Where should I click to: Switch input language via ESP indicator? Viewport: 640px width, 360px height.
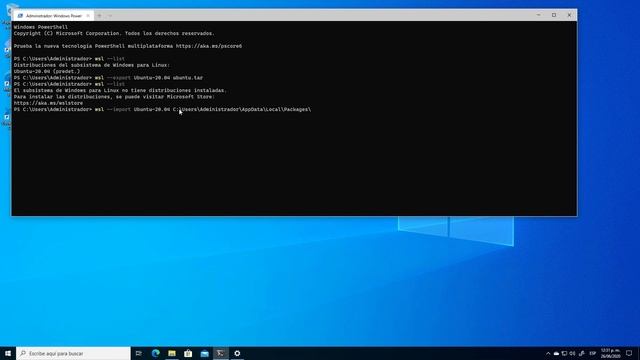click(x=593, y=353)
